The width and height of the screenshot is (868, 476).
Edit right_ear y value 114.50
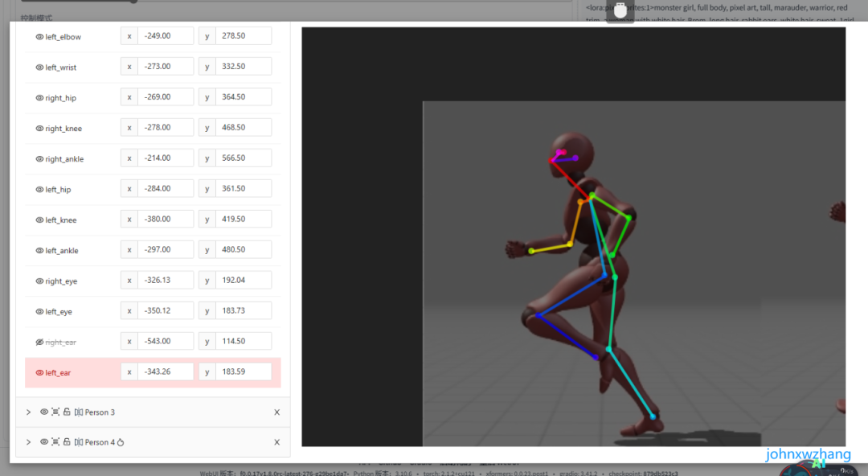pos(243,341)
